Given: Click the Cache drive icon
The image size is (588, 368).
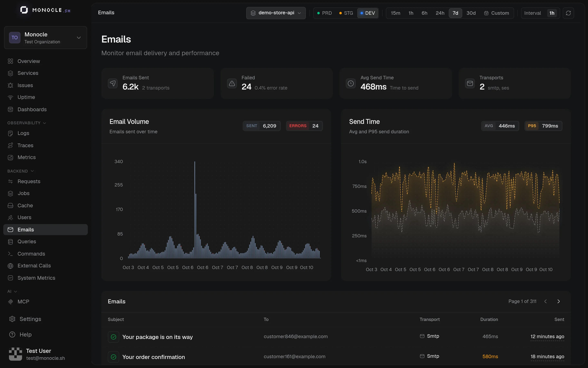Looking at the screenshot, I should [x=10, y=205].
